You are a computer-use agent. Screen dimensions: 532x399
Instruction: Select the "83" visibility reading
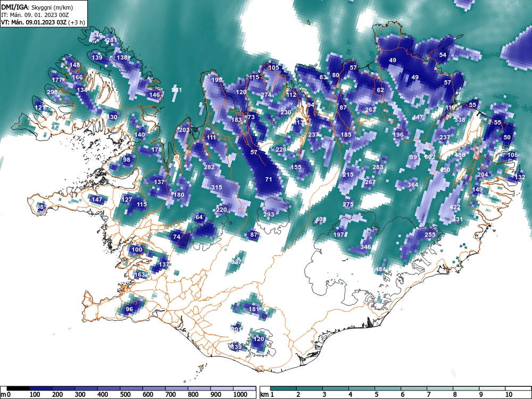[x=323, y=77]
